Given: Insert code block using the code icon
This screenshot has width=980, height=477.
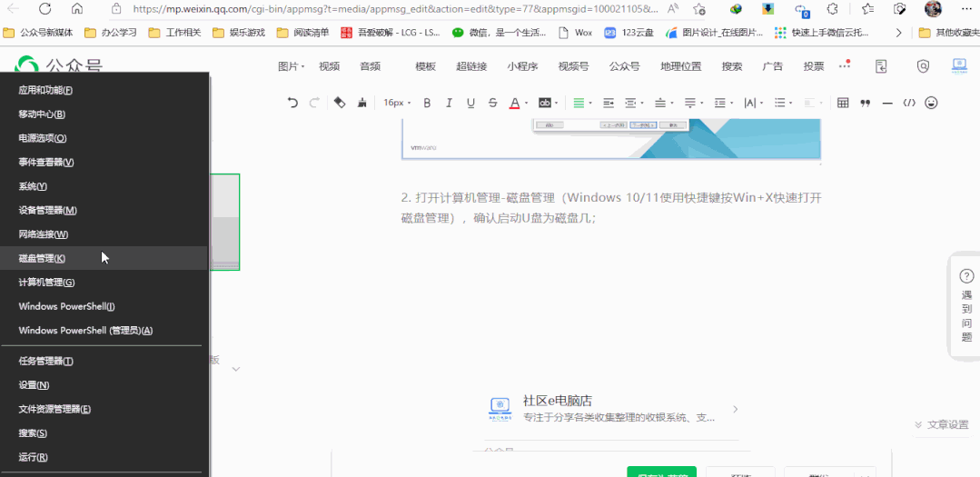Looking at the screenshot, I should coord(909,104).
